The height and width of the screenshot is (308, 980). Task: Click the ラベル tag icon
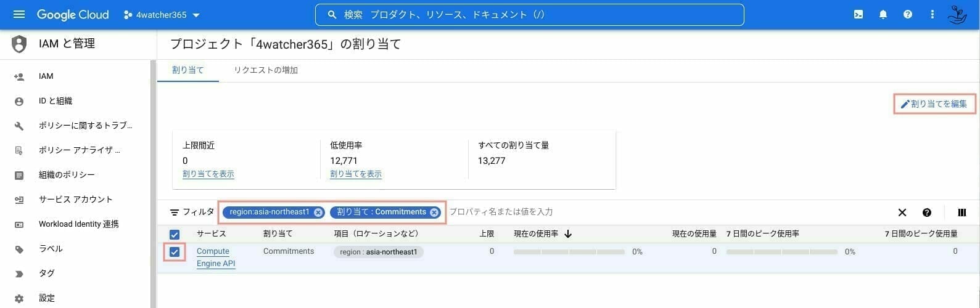coord(19,249)
